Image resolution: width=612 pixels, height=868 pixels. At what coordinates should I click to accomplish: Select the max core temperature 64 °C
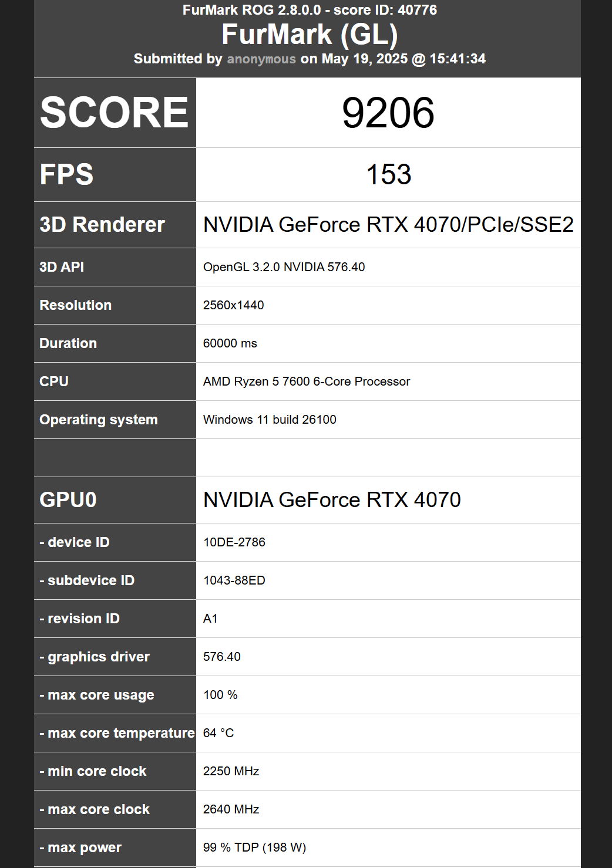tap(218, 733)
